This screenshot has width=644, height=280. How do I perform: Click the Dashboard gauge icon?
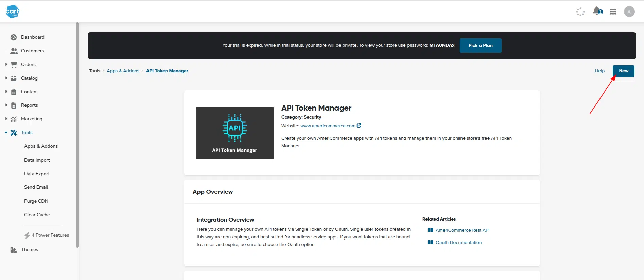14,37
